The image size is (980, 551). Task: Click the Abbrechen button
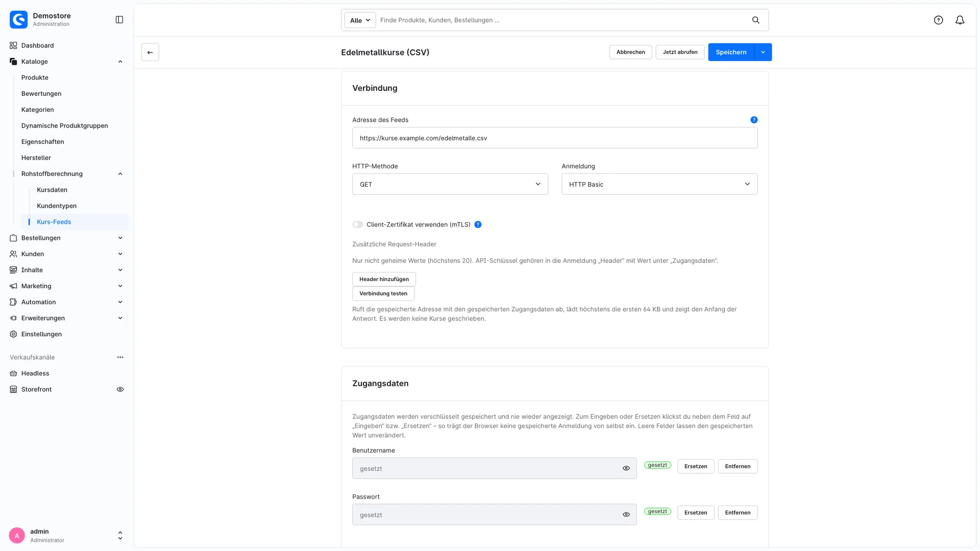click(630, 52)
